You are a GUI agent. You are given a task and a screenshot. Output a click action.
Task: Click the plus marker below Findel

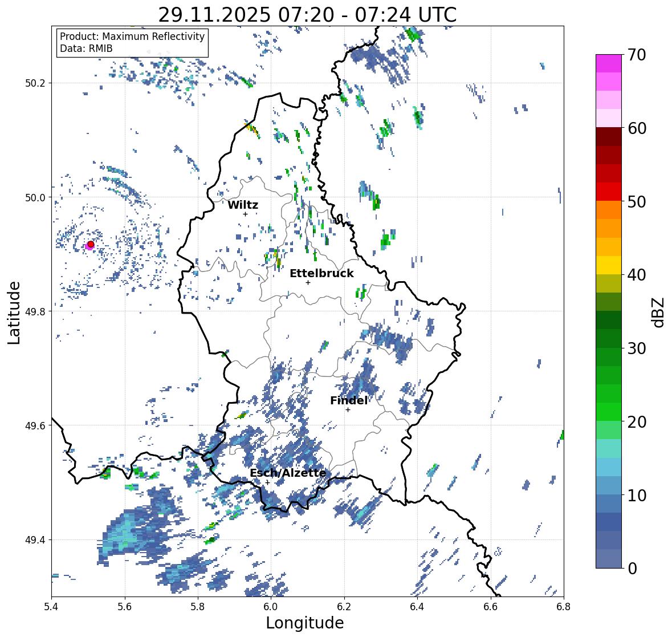click(x=348, y=410)
